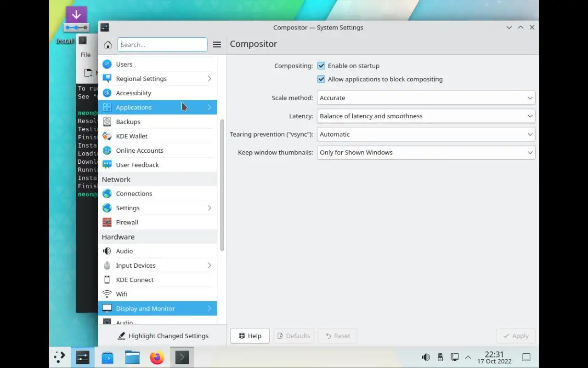Focus the Search field

[x=163, y=45]
